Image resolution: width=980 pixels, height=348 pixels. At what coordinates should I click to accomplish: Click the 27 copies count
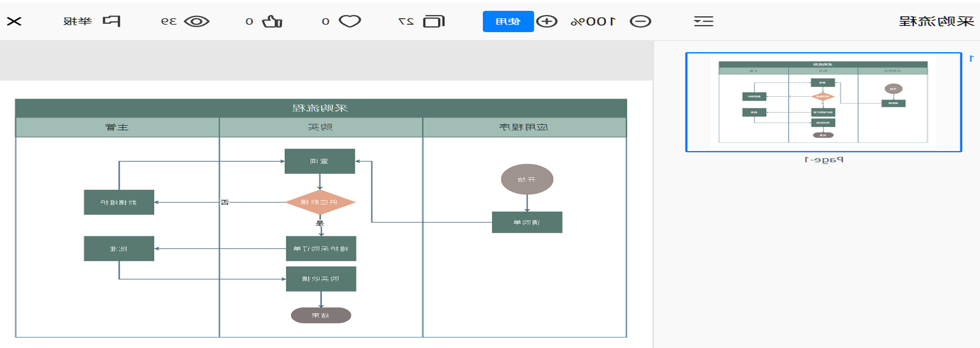(x=406, y=21)
